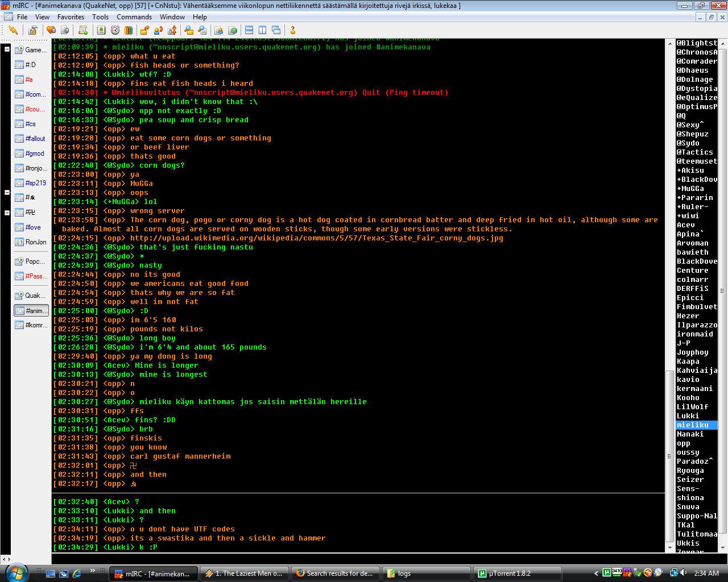728x582 pixels.
Task: Click the About mIRC question-mark icon
Action: (x=293, y=30)
